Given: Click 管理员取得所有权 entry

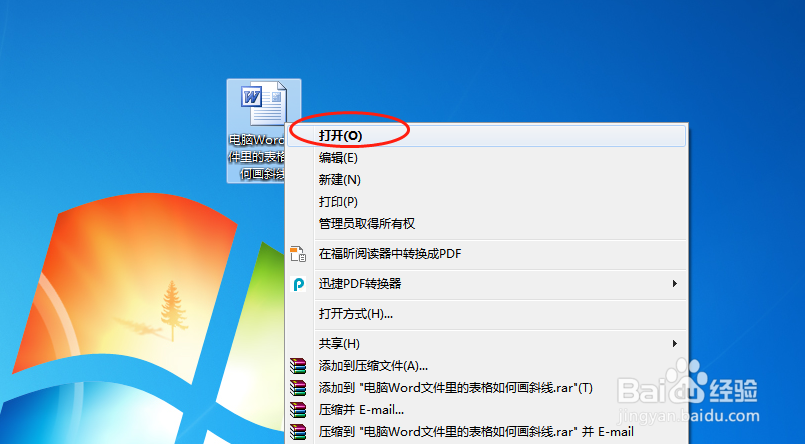Looking at the screenshot, I should [x=486, y=224].
